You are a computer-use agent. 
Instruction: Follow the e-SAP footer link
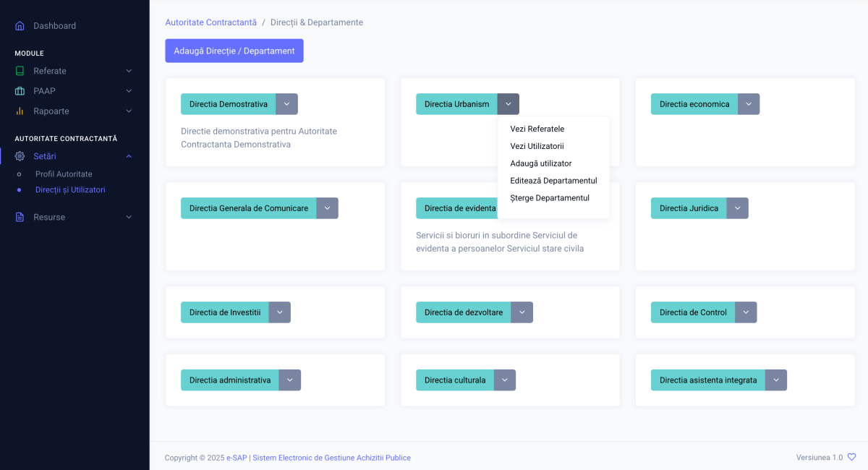[236, 458]
